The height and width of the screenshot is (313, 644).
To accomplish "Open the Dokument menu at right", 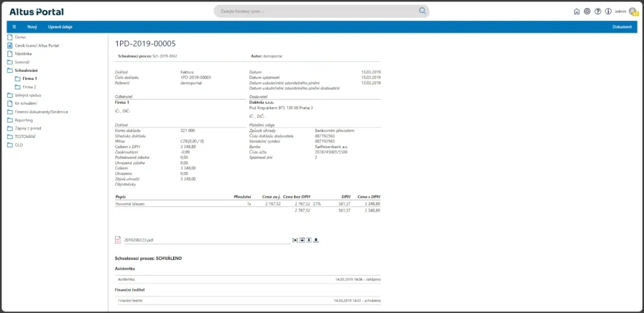I will click(621, 27).
